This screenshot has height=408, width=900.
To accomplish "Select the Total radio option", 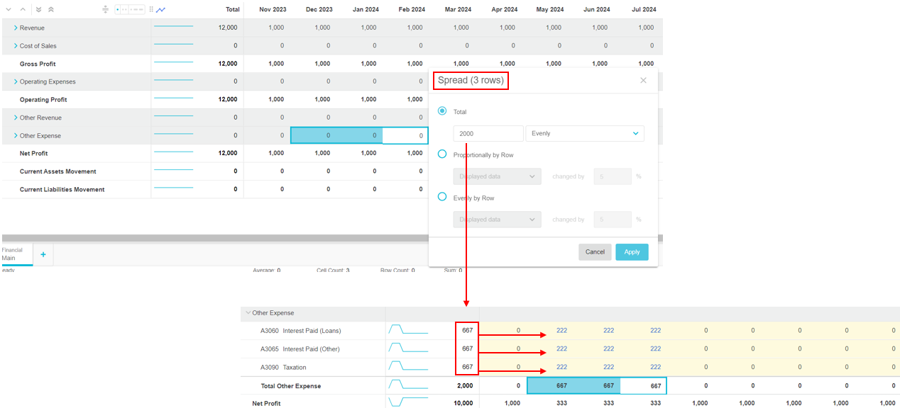I will pos(442,111).
